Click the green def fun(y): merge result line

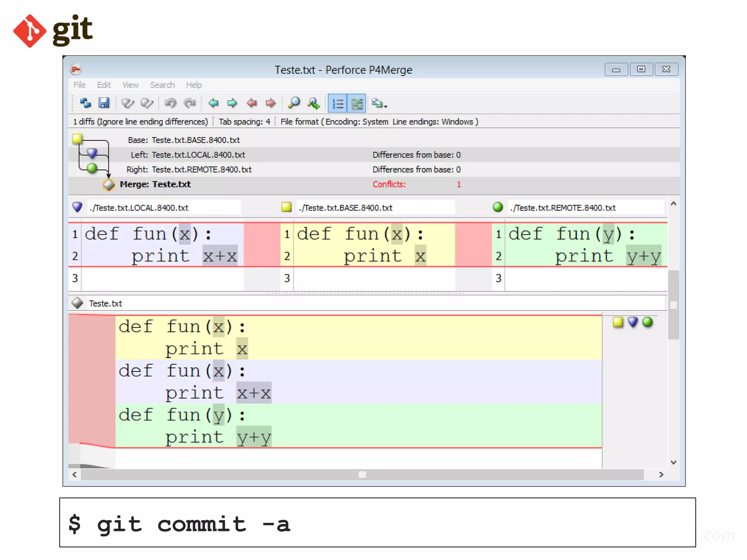182,415
